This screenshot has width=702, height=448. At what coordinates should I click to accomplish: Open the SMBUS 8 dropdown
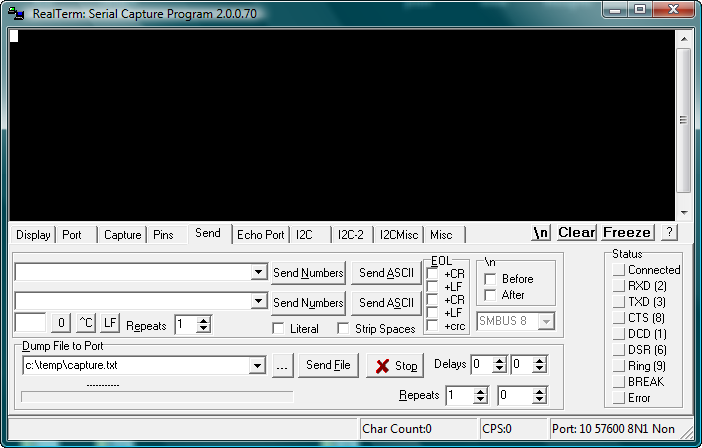[x=546, y=321]
